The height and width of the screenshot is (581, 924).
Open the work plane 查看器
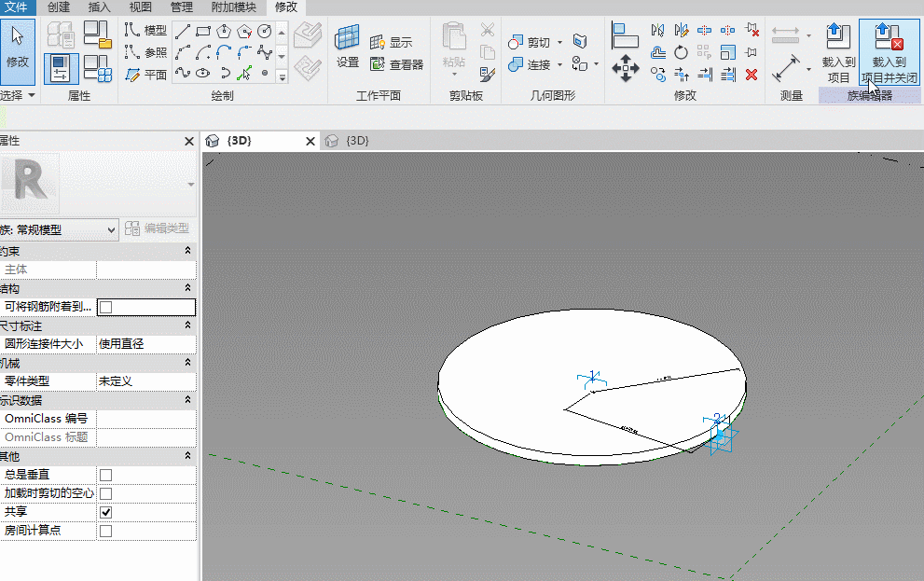[x=396, y=64]
